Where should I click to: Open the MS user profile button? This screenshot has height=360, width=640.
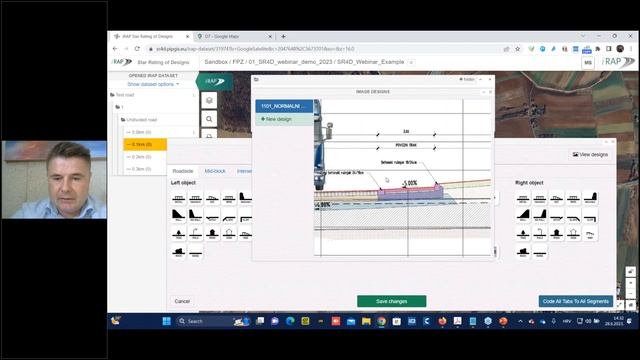tap(588, 63)
